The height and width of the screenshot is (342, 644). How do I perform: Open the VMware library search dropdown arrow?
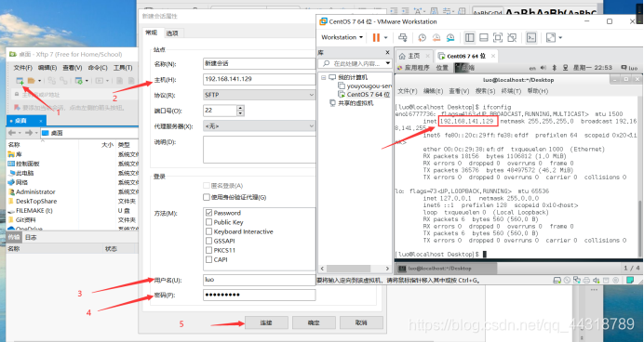point(387,63)
